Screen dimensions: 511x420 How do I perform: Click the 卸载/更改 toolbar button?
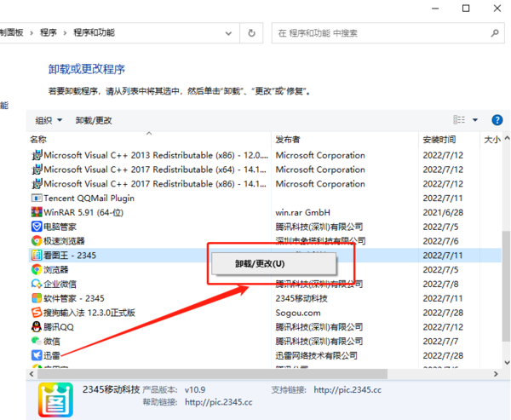(x=94, y=120)
